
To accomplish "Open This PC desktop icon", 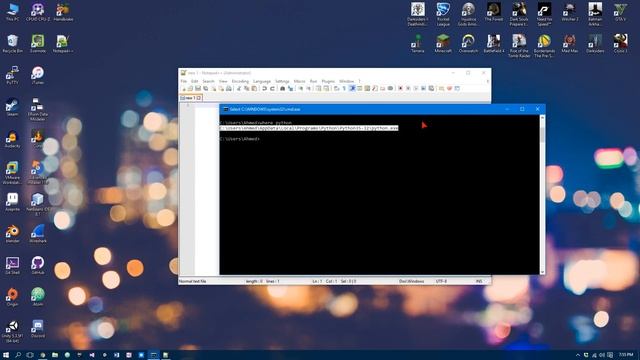I will (x=12, y=12).
